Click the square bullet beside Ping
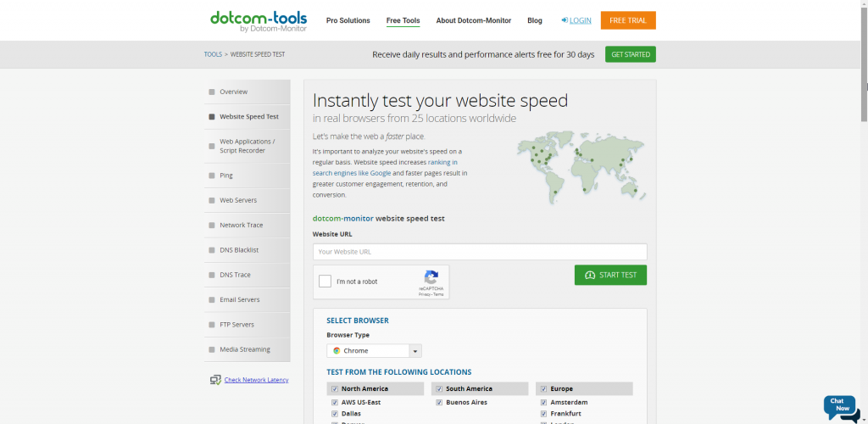The width and height of the screenshot is (868, 424). (x=211, y=176)
